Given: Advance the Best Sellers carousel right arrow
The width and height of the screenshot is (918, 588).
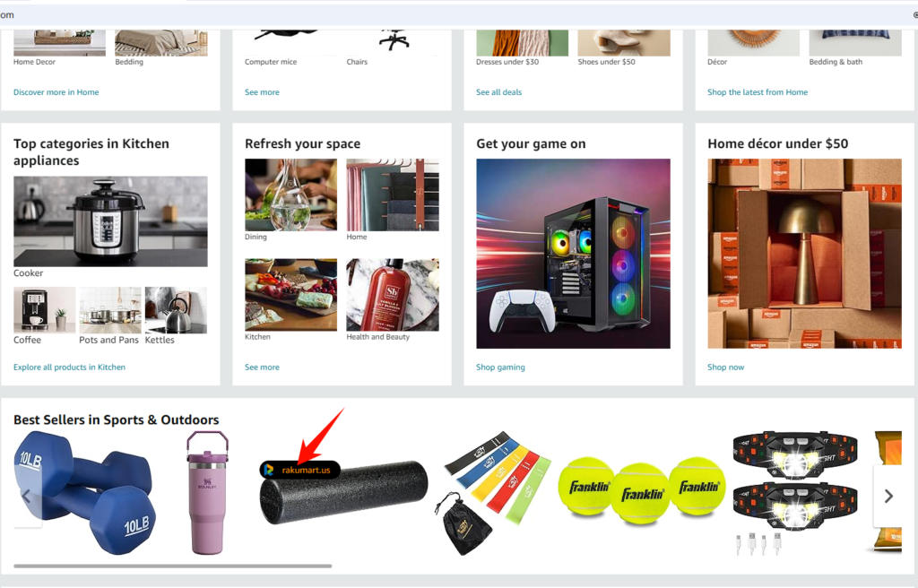Looking at the screenshot, I should pyautogui.click(x=888, y=496).
